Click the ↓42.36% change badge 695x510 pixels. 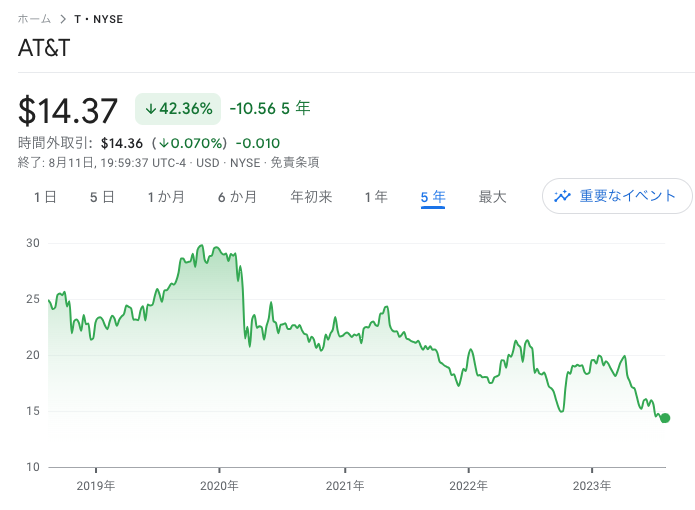(178, 109)
